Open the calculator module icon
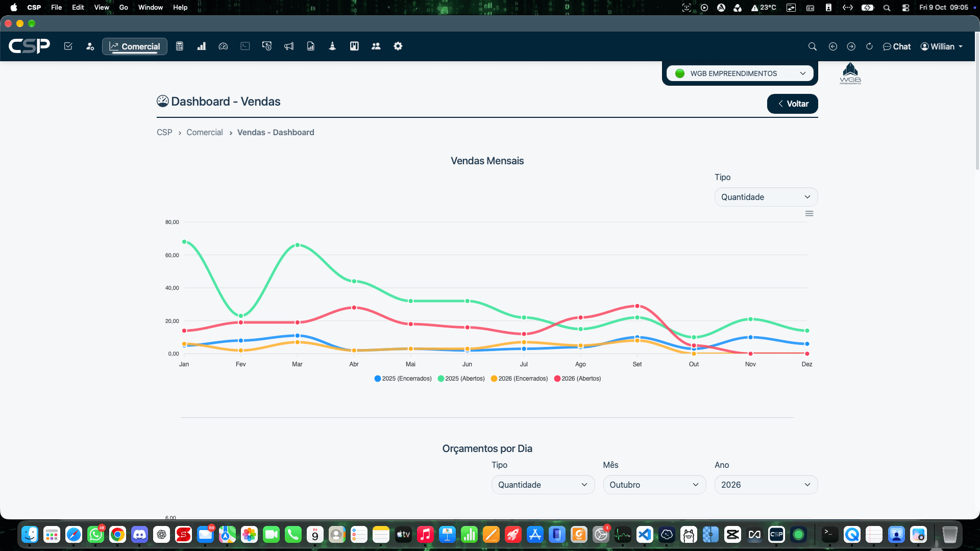The width and height of the screenshot is (980, 551). click(x=180, y=46)
